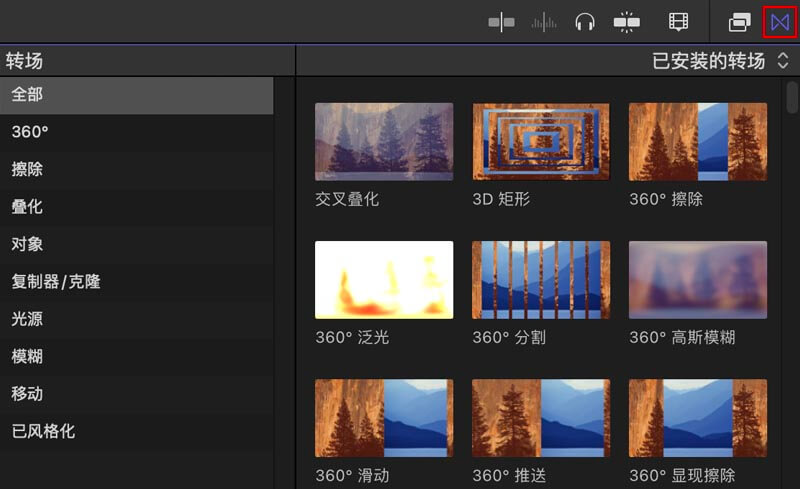
Task: Click the transitions browser vertical scrollbar
Action: [792, 97]
